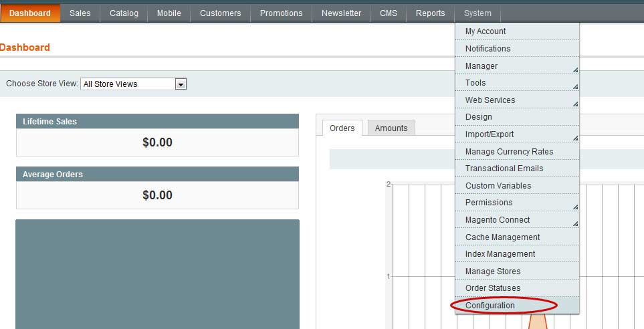Viewport: 644px width, 329px height.
Task: Open the All Store Views dropdown
Action: (x=134, y=84)
